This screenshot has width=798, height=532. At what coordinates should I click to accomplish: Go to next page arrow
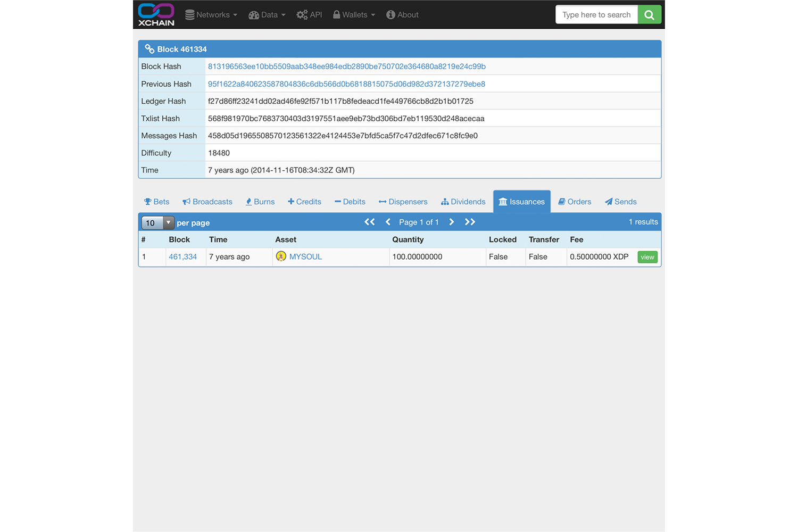[452, 222]
